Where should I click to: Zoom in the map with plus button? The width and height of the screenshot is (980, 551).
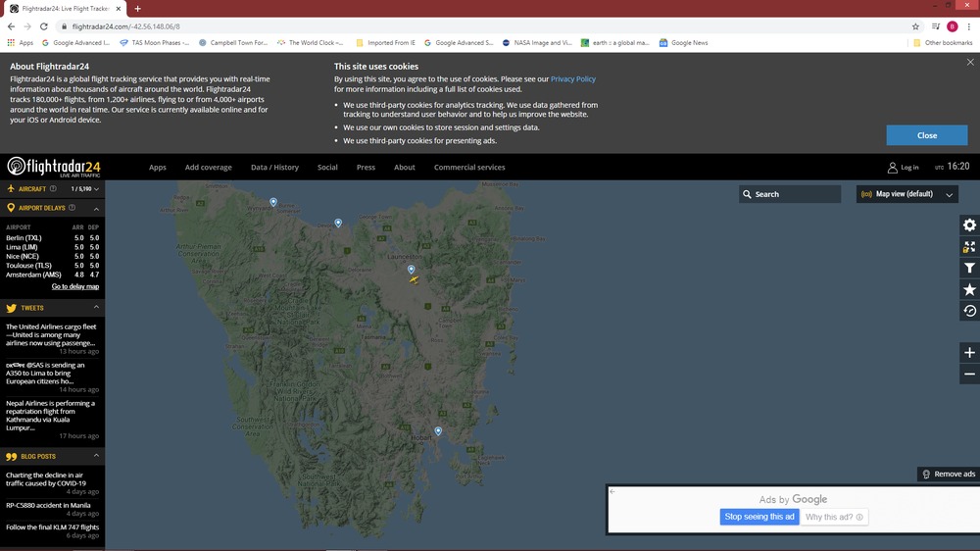[x=969, y=353]
